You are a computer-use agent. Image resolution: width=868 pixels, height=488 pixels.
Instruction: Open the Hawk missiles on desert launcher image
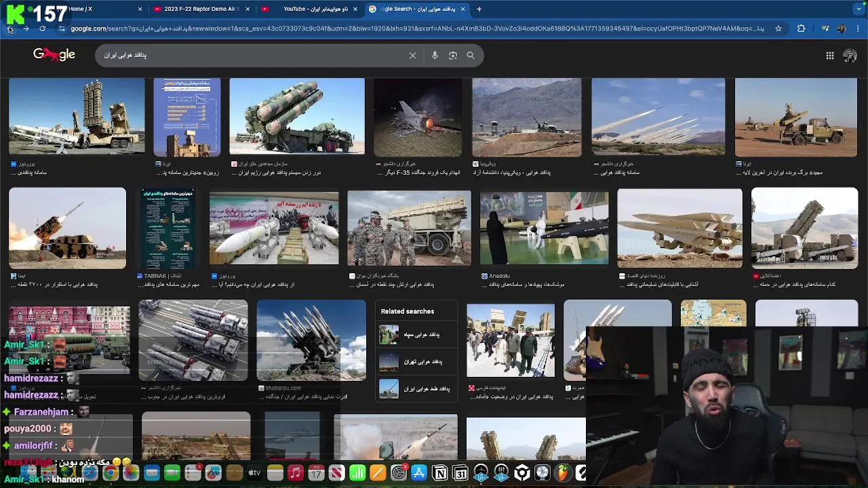[x=679, y=228]
